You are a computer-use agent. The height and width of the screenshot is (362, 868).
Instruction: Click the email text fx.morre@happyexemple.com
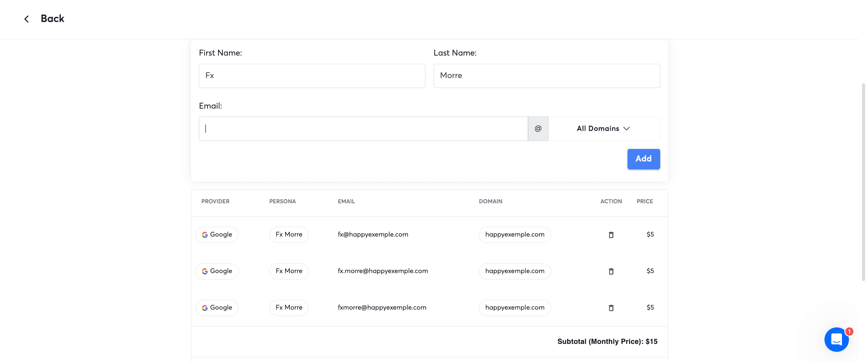pyautogui.click(x=383, y=271)
